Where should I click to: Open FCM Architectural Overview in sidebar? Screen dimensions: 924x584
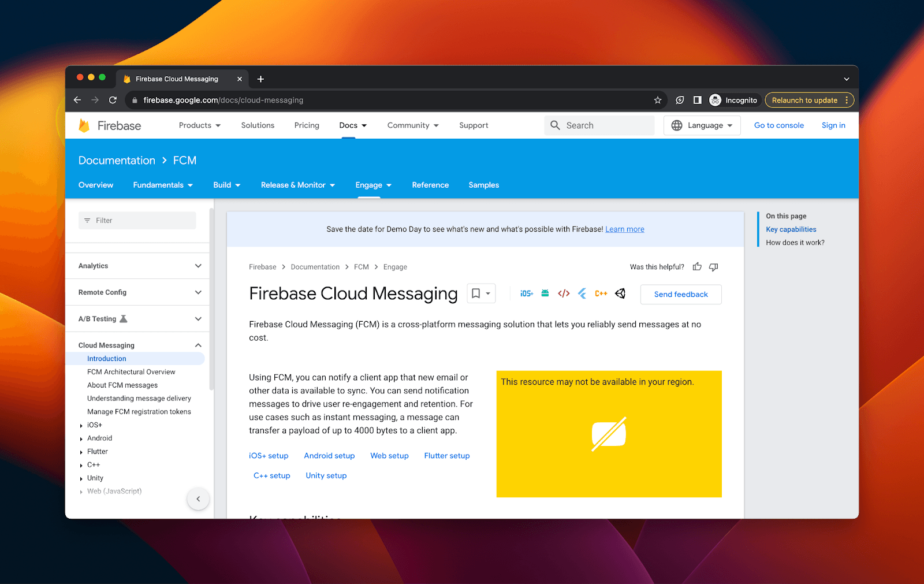131,372
